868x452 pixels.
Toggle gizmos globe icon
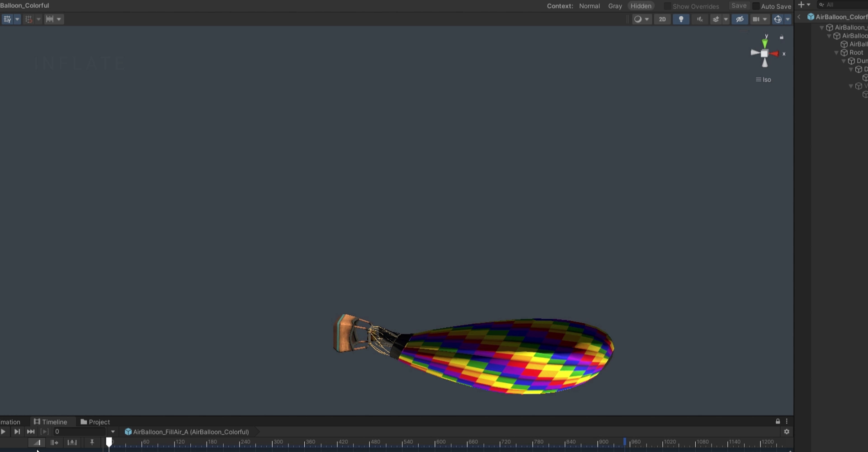[778, 19]
